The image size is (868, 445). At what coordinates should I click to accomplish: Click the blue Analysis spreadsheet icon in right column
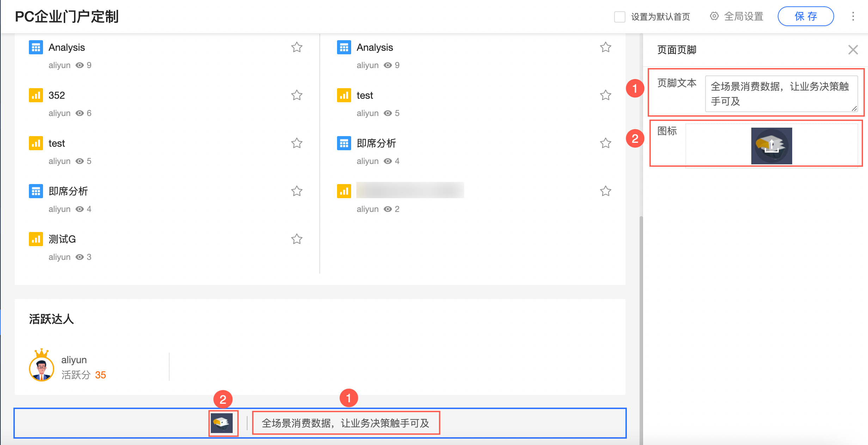(344, 47)
